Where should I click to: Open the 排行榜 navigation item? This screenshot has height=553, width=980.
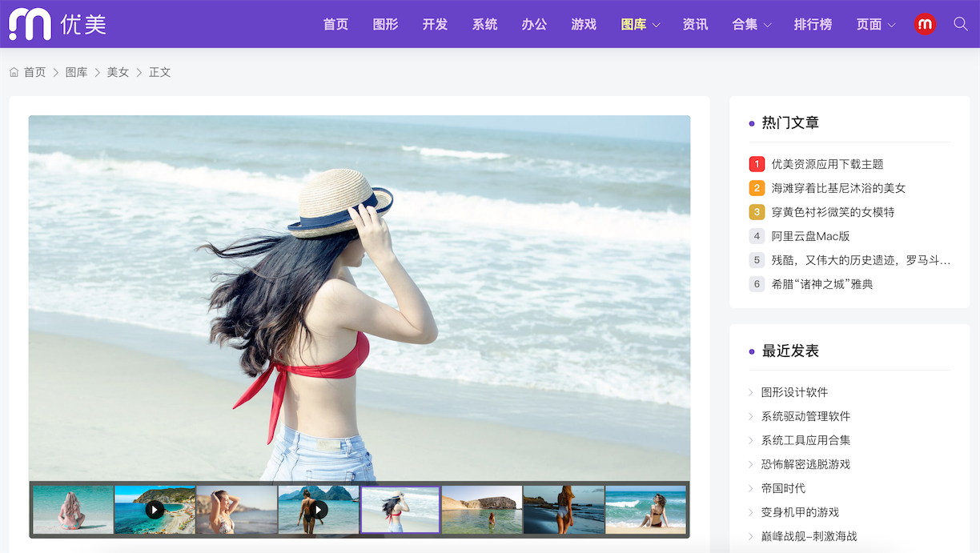coord(813,25)
